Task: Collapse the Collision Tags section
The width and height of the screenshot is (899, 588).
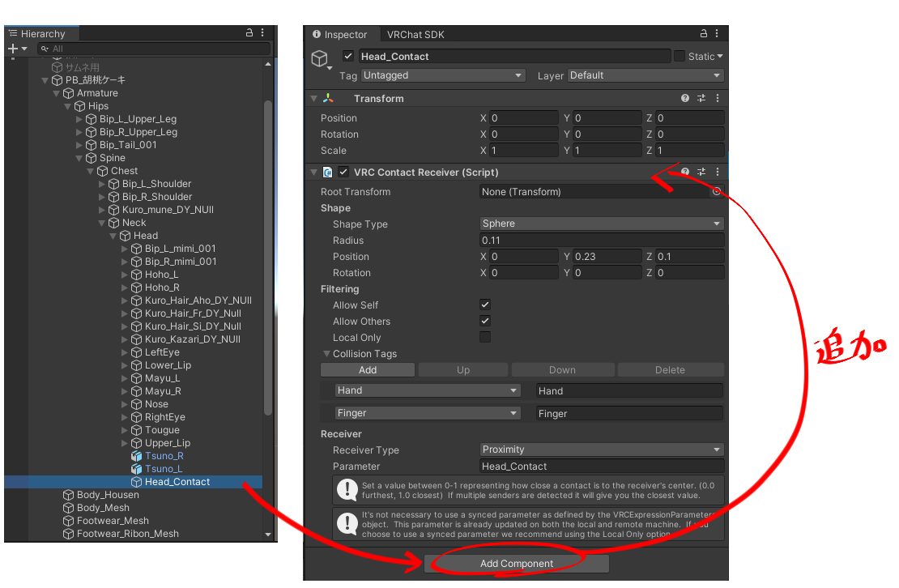Action: tap(327, 354)
